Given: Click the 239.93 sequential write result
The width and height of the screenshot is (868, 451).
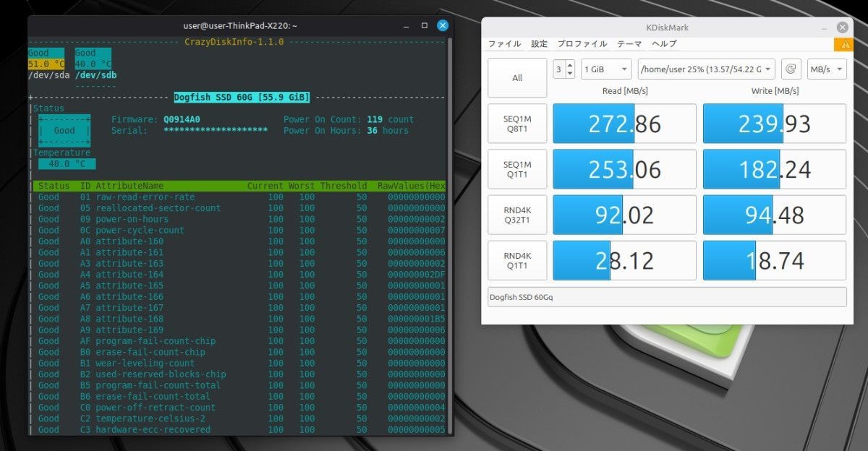Looking at the screenshot, I should (775, 124).
